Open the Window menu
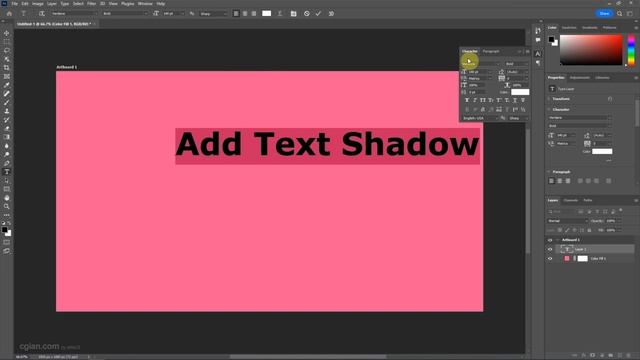Screen dimensions: 640x360 click(x=145, y=4)
